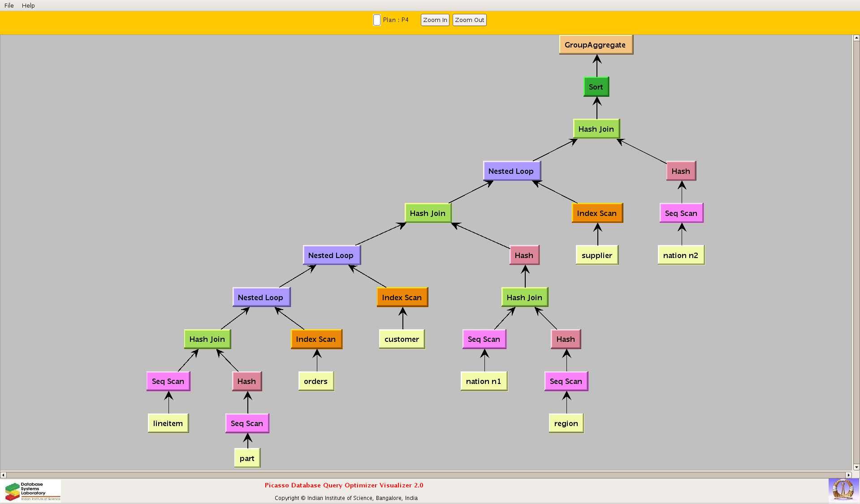Select the supplier table node
The image size is (860, 504).
[x=596, y=255]
